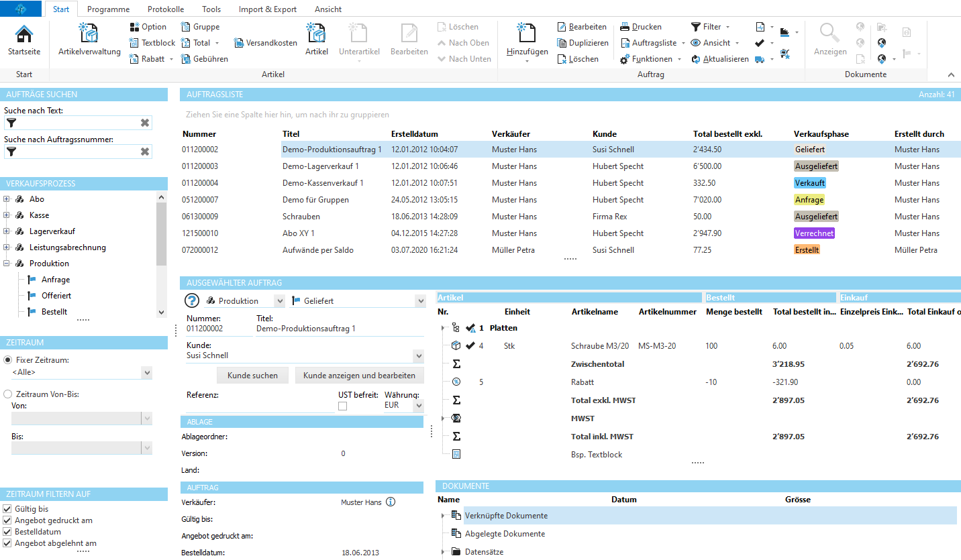Click the Drucken printer icon
The width and height of the screenshot is (961, 560).
(624, 27)
